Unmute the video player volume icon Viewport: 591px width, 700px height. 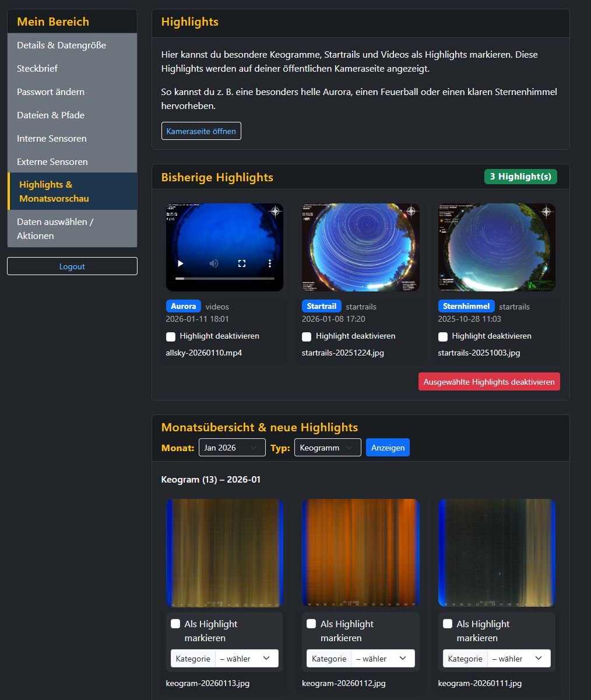pos(213,263)
